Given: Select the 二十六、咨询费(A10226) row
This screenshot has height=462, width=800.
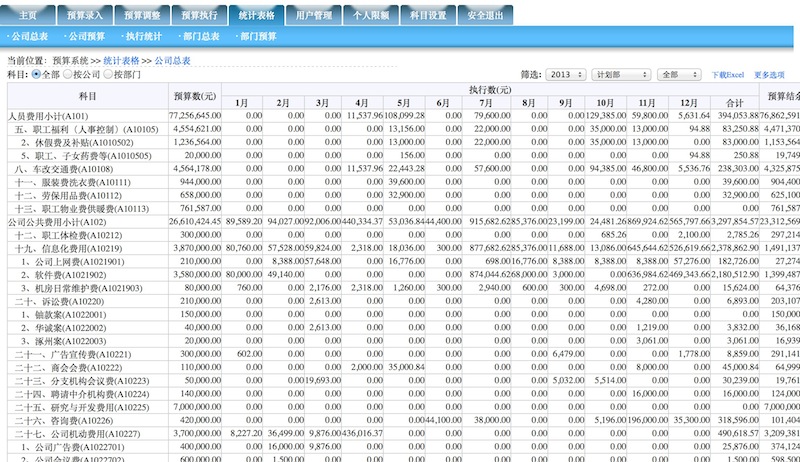Looking at the screenshot, I should click(x=64, y=421).
